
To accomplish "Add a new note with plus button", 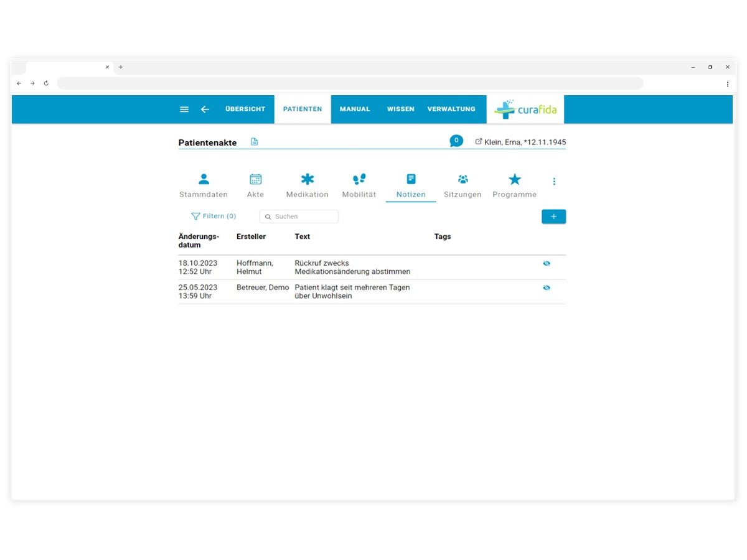I will pyautogui.click(x=554, y=217).
